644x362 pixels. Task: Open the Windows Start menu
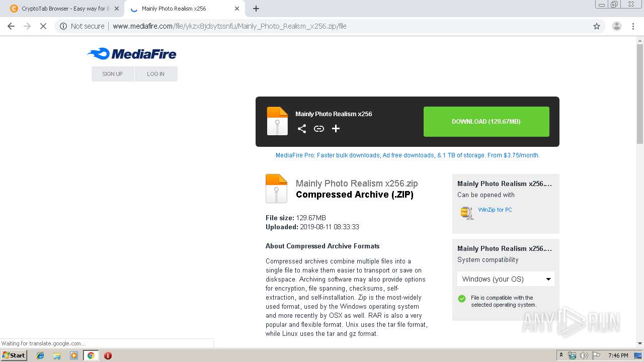coord(14,355)
